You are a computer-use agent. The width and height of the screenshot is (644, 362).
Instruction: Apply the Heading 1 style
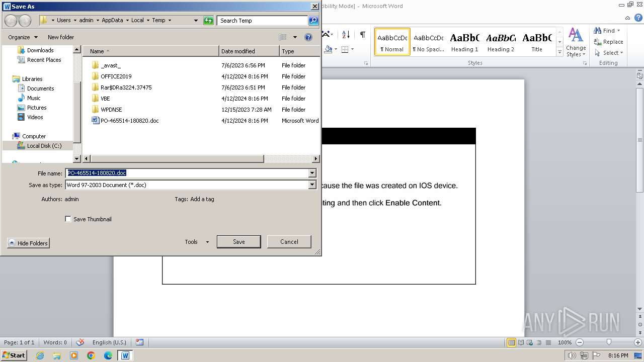tap(464, 41)
